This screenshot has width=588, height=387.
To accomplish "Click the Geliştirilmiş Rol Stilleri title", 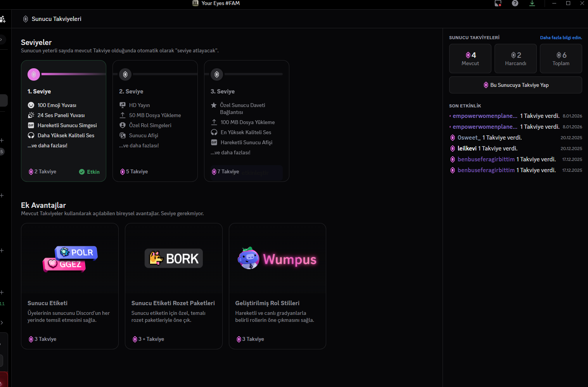I will (267, 303).
